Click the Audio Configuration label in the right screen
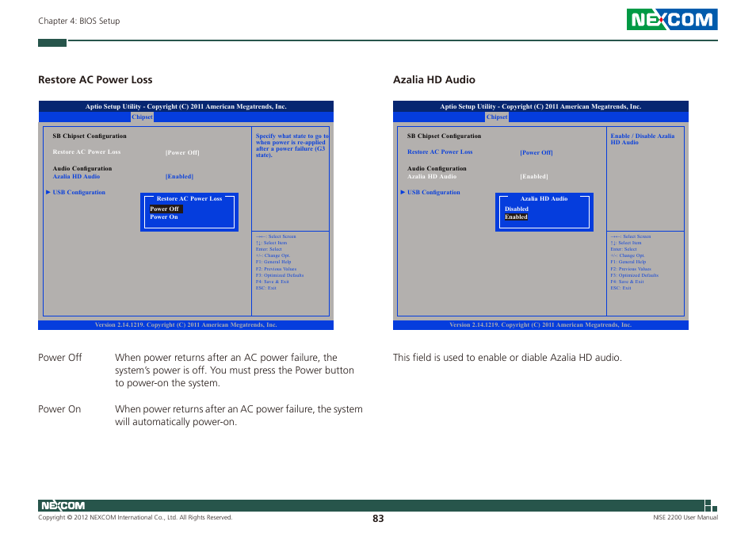 coord(437,168)
